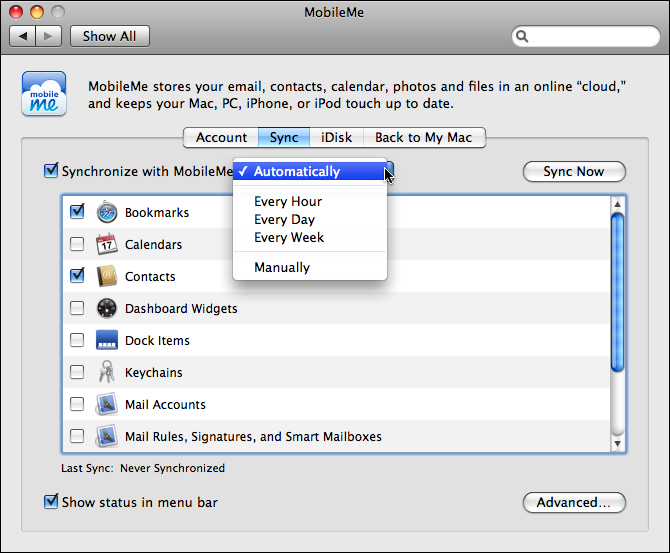
Task: Click the red close window button
Action: coord(16,12)
